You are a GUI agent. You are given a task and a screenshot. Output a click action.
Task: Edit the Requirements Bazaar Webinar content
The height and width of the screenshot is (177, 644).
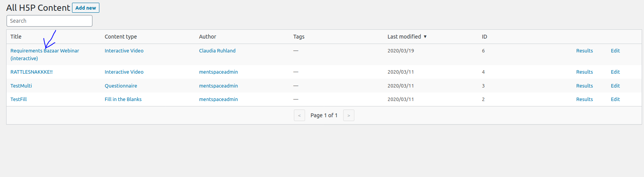click(x=615, y=51)
